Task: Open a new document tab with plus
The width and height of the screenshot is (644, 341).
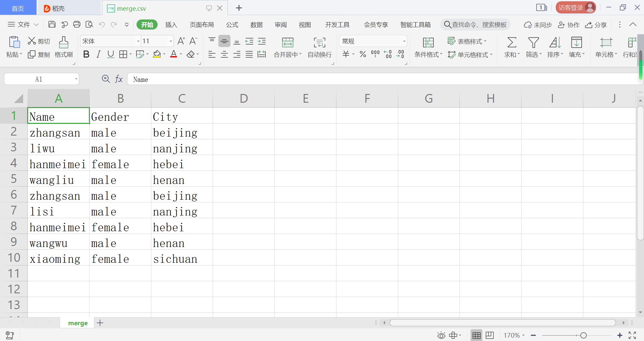Action: (x=239, y=8)
